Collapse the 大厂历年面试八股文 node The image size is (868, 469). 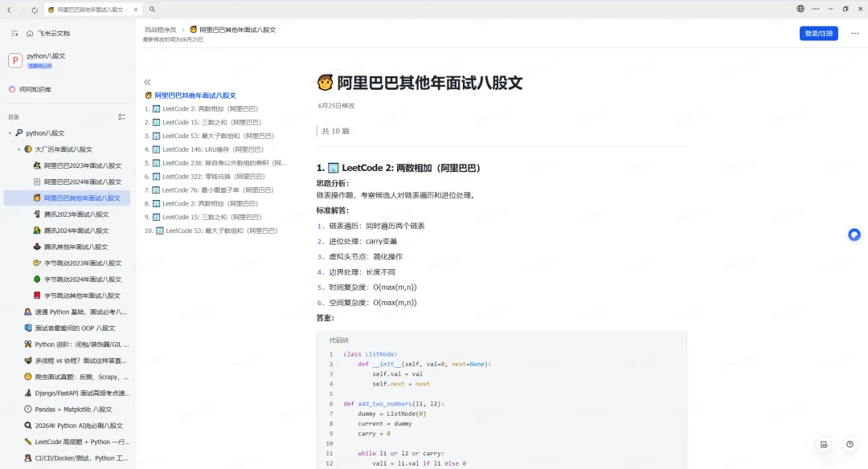(18, 149)
